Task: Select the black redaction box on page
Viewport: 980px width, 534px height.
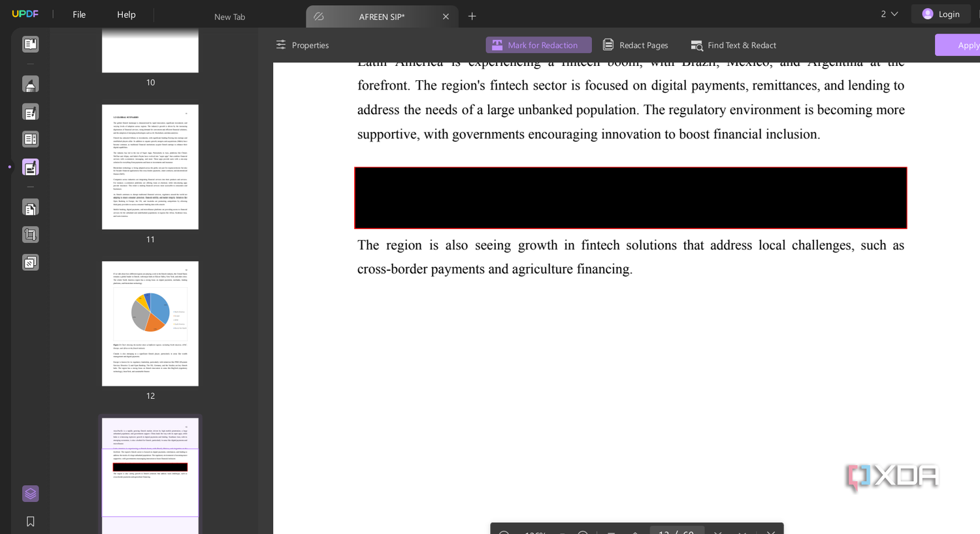Action: pyautogui.click(x=630, y=198)
